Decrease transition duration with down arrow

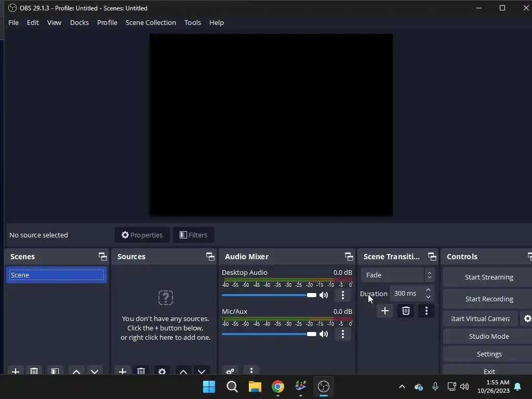(428, 297)
